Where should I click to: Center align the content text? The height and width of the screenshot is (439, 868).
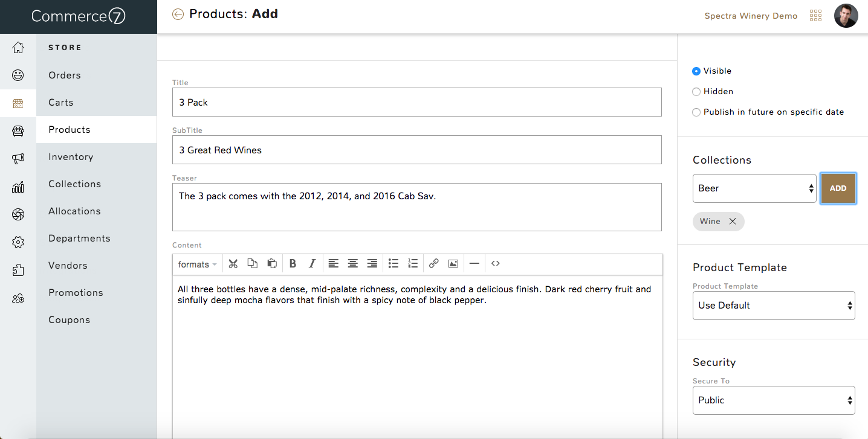[353, 264]
